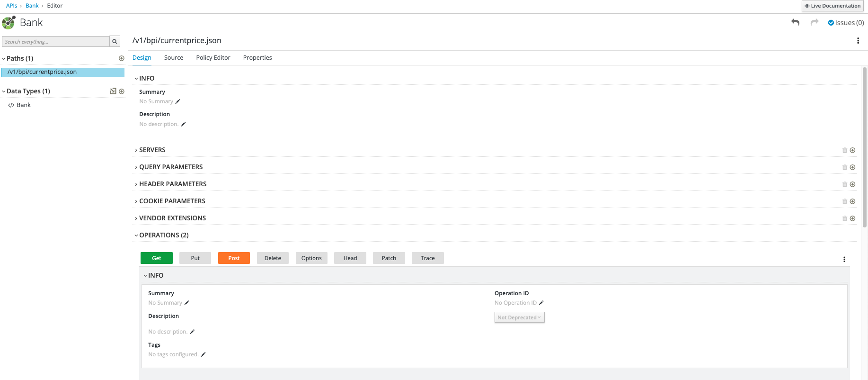Select the Patch operation
The height and width of the screenshot is (380, 868).
coord(389,258)
